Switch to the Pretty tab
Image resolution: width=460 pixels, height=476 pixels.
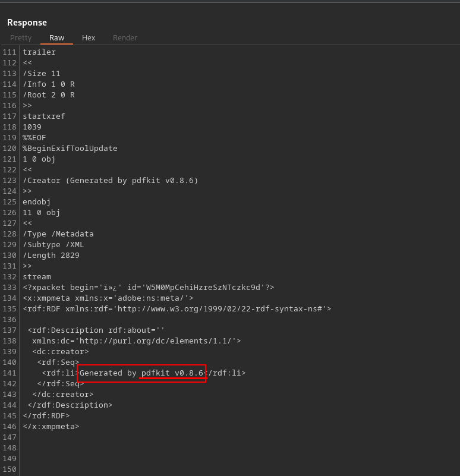coord(21,38)
